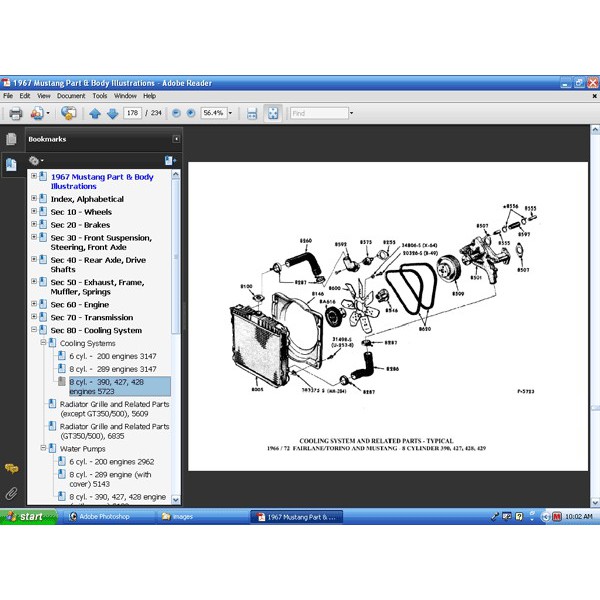Click the page number field

132,113
